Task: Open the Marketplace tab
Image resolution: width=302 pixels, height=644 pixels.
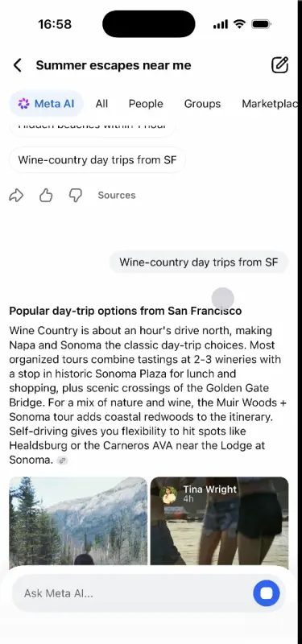Action: click(270, 104)
